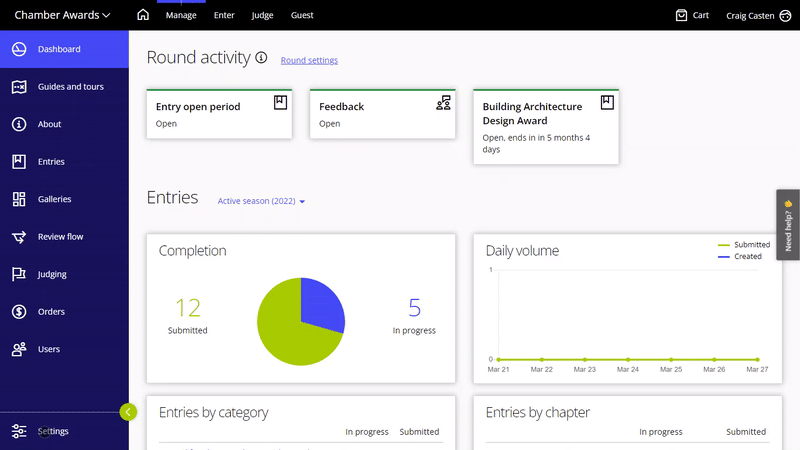Expand the Active season (2022) dropdown

[261, 201]
